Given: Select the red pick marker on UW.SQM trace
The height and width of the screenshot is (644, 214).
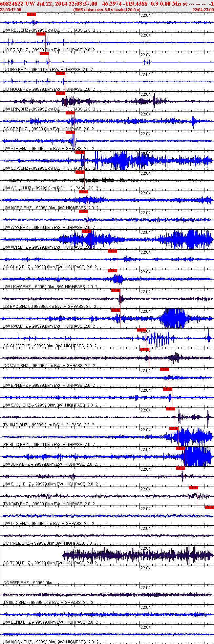Looking at the screenshot, I should (80, 152).
